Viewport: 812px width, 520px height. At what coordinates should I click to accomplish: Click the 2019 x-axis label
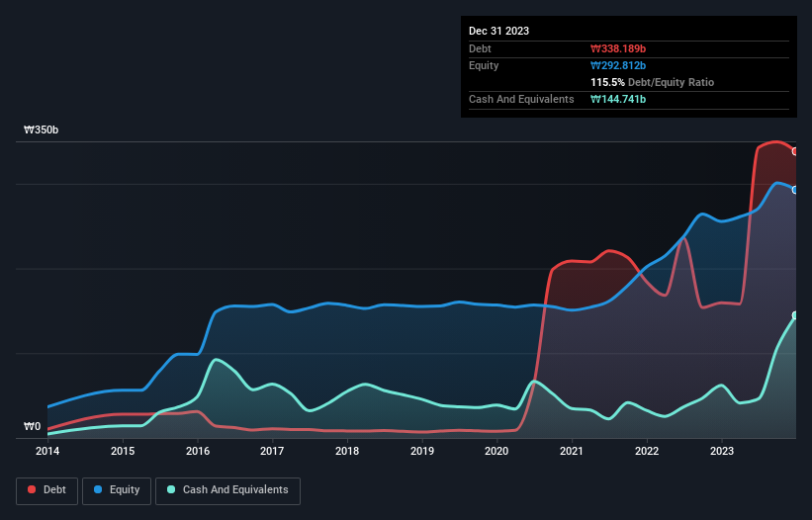[x=422, y=451]
